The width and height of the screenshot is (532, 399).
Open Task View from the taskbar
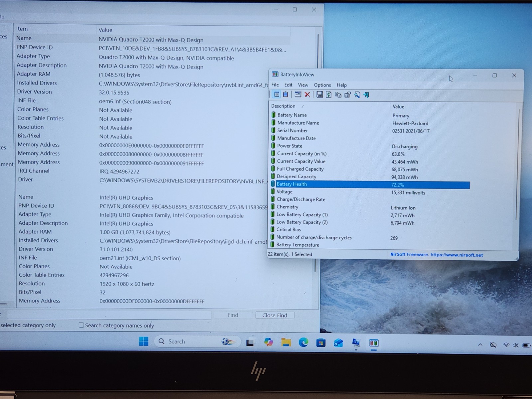250,342
